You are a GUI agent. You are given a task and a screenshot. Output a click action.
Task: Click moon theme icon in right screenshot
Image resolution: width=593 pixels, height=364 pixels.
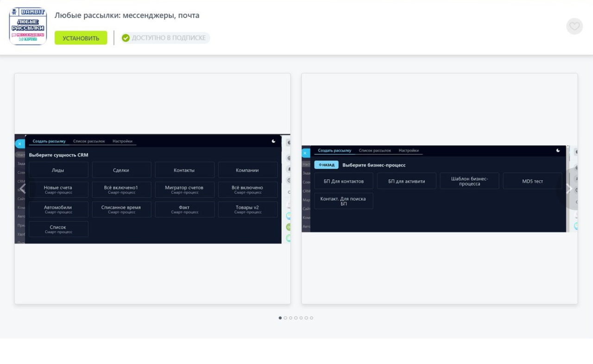[558, 151]
